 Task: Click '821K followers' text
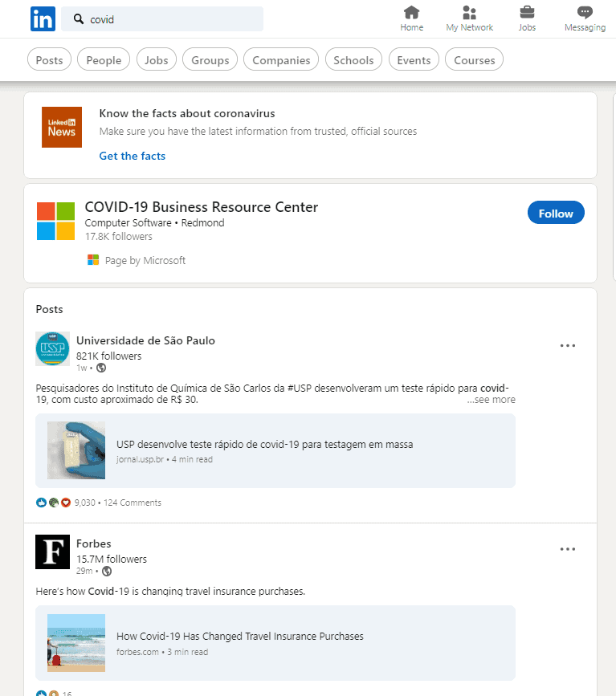108,356
